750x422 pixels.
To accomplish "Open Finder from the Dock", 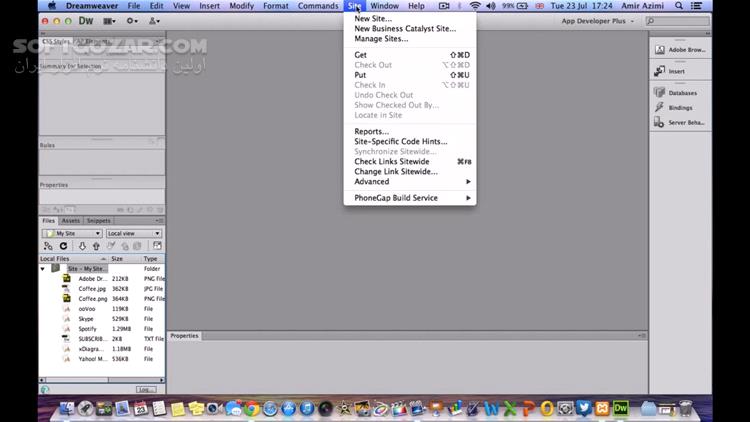I will click(x=67, y=408).
